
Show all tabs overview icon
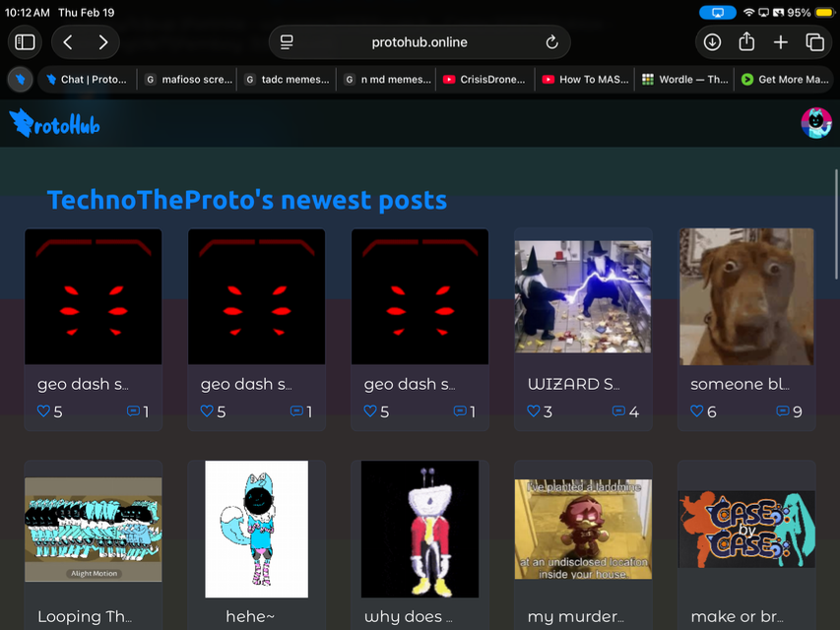[814, 42]
